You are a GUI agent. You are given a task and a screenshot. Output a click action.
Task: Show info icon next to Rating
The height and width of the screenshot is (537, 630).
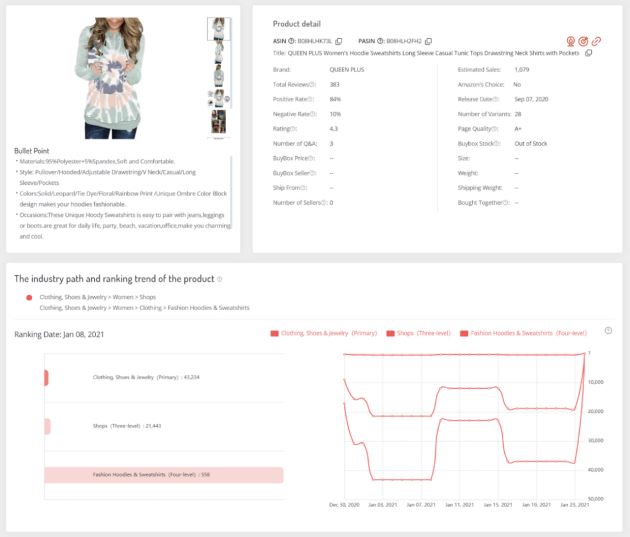point(294,129)
